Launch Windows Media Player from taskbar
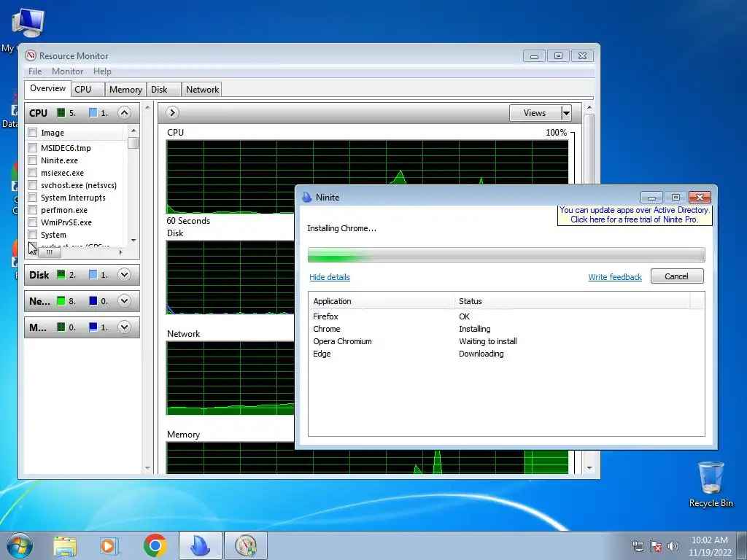 point(109,545)
